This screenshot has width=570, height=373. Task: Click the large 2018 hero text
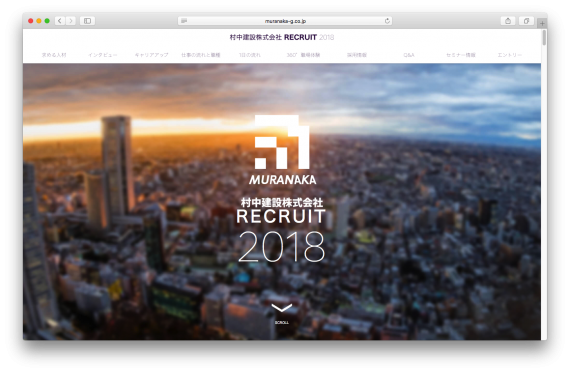281,246
